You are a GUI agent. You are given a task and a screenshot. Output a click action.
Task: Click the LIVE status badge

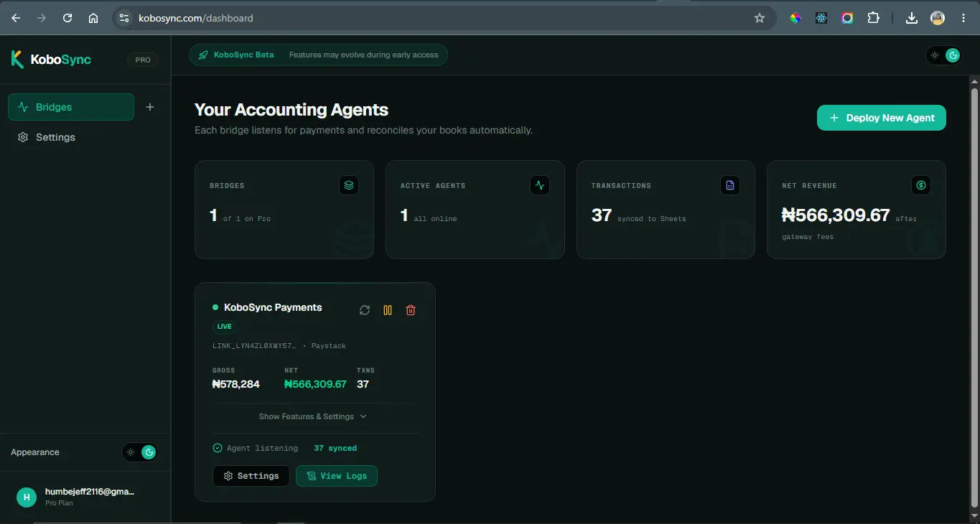225,327
